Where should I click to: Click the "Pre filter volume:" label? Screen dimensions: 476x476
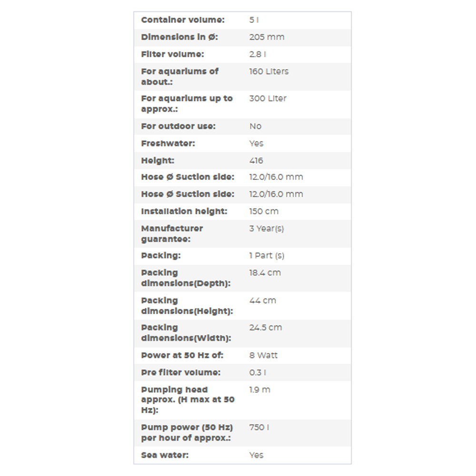click(180, 372)
